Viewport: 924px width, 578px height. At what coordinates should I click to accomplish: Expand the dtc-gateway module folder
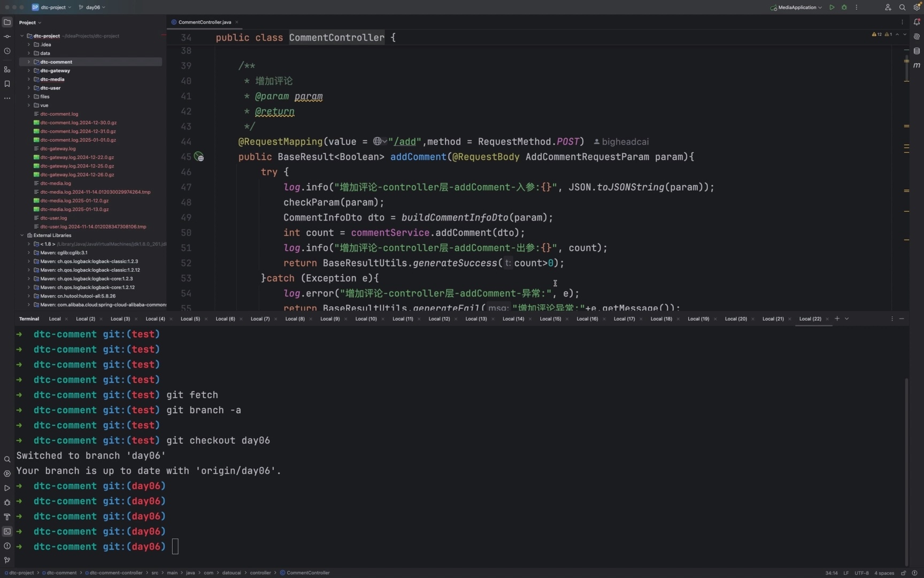click(x=29, y=71)
